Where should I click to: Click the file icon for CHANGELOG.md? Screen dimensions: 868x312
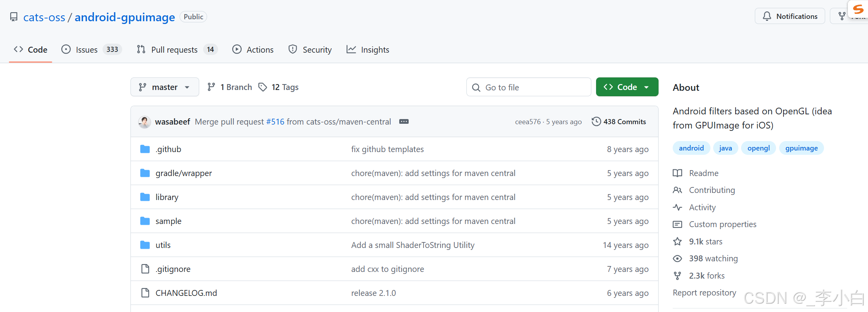click(145, 293)
